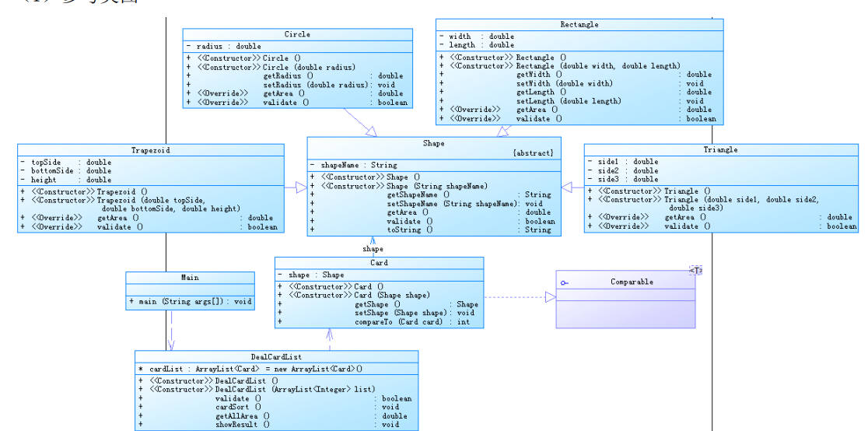Click the 'setRadius (double radius)' method
The height and width of the screenshot is (431, 868).
316,85
